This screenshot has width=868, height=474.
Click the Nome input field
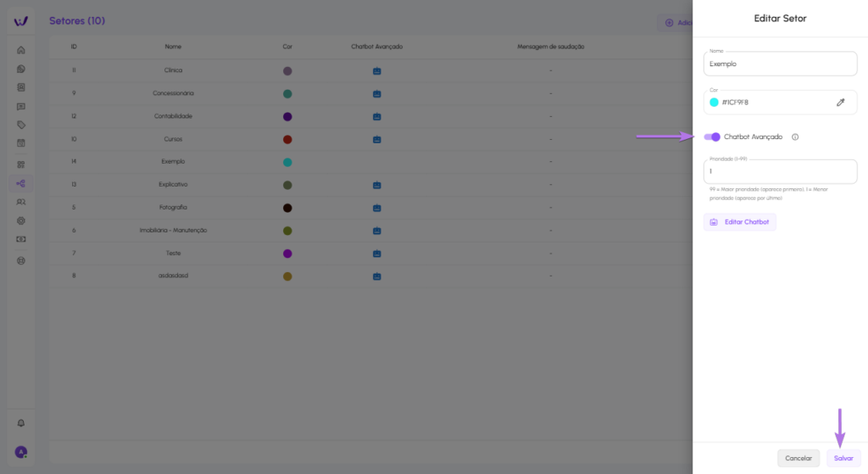pyautogui.click(x=780, y=64)
